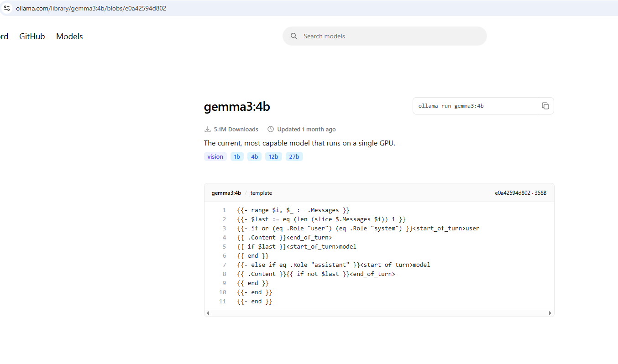This screenshot has height=364, width=618.
Task: Click code line 5 with if $last
Action: coord(297,247)
